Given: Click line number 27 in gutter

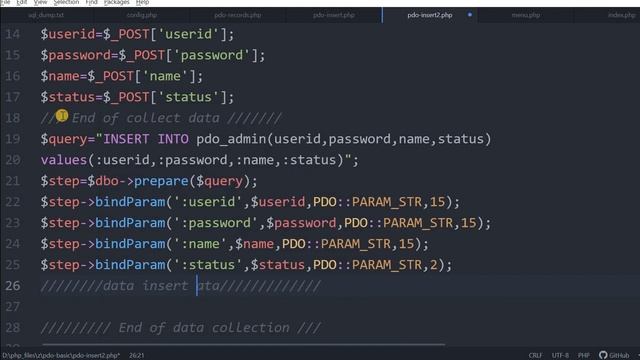Looking at the screenshot, I should coord(13,307).
